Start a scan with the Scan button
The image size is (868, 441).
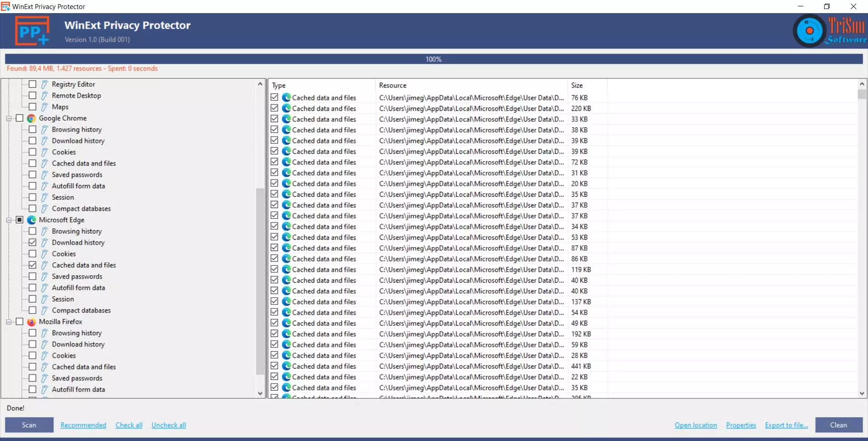29,425
